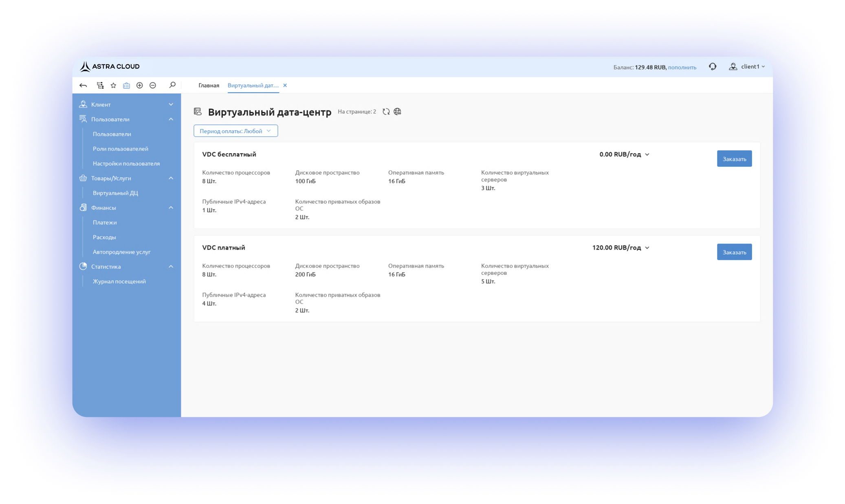This screenshot has height=504, width=845.
Task: Open Расходы menu item
Action: point(104,237)
